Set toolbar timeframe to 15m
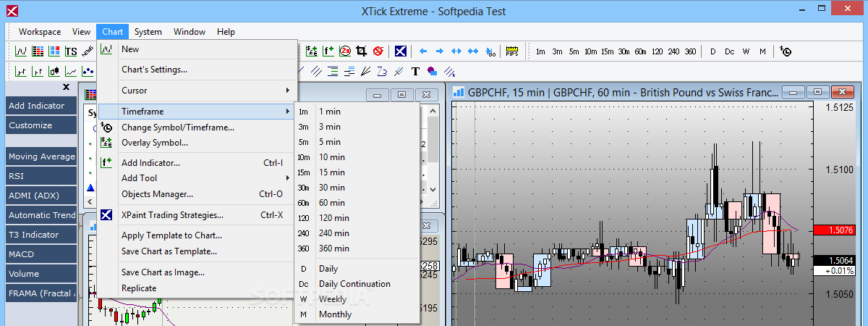Screen dimensions: 868x326 click(607, 51)
